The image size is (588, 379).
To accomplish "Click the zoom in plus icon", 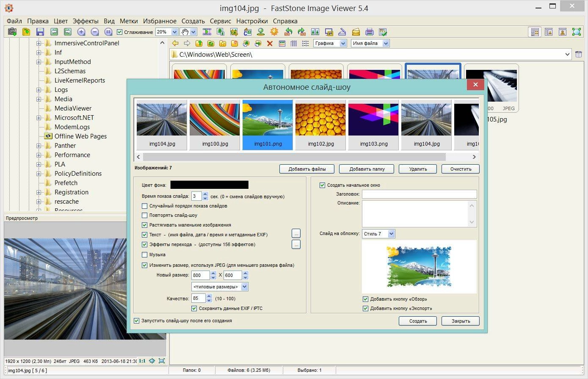I will (x=81, y=32).
